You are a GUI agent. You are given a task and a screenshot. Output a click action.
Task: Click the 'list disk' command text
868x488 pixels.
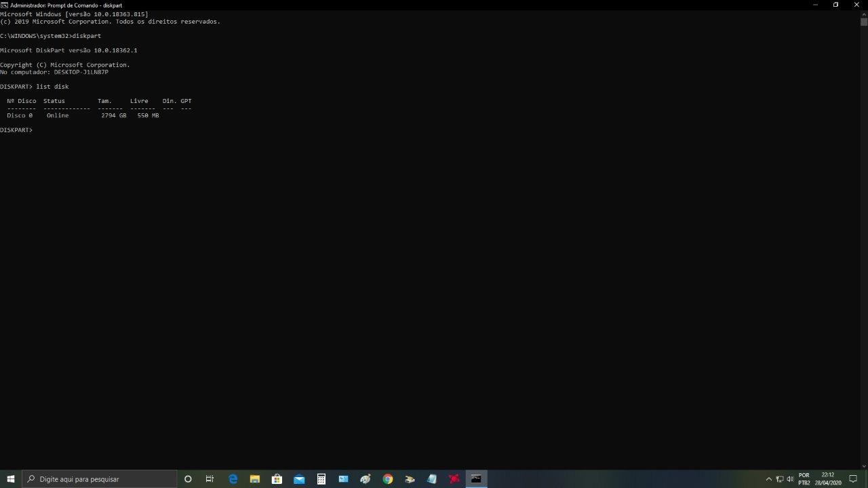click(52, 87)
